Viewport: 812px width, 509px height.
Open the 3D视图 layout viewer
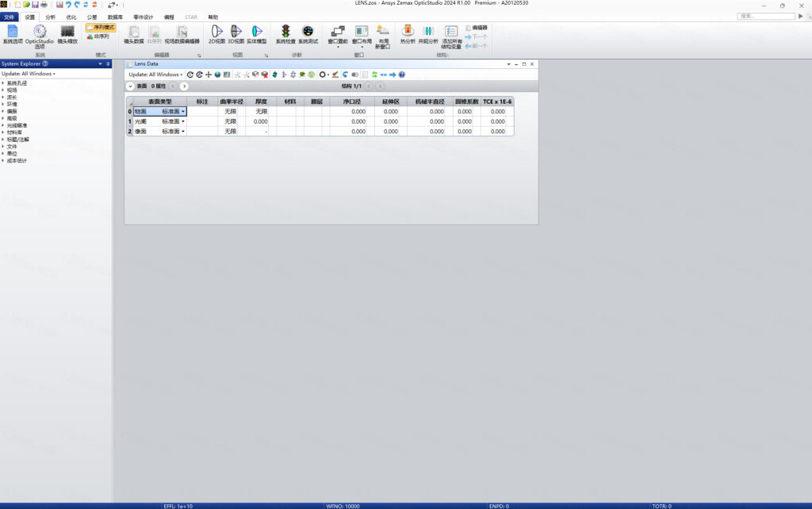pyautogui.click(x=236, y=33)
